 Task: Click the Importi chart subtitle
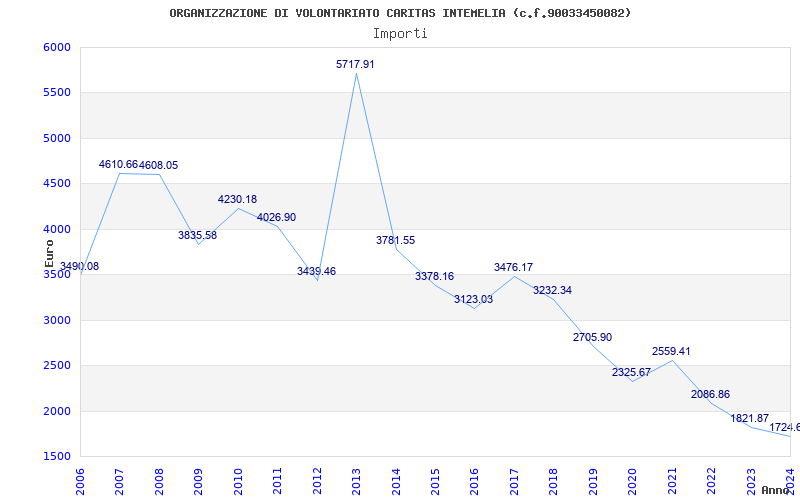coord(400,33)
